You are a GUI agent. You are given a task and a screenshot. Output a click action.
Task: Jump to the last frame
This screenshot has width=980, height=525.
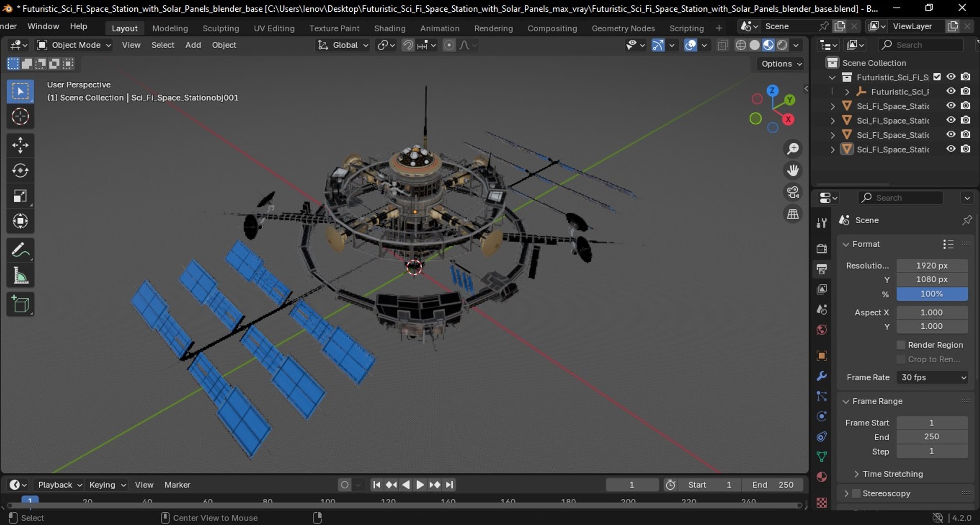tap(450, 485)
